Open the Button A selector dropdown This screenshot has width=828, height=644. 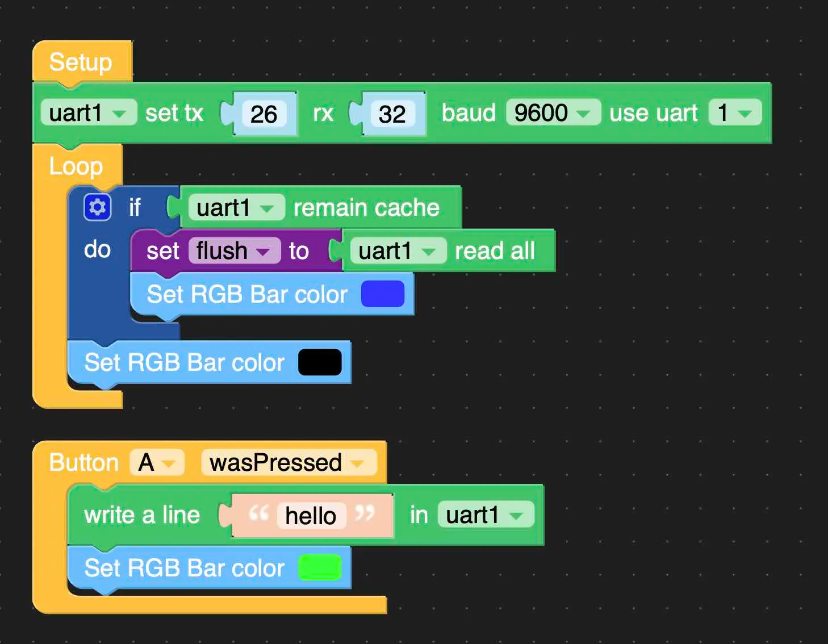(157, 463)
